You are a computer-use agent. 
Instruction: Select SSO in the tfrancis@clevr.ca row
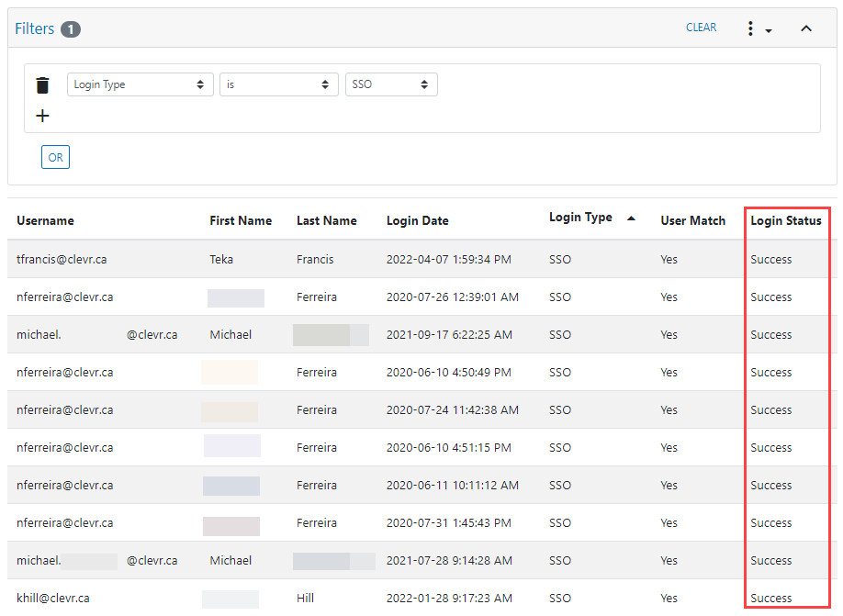(x=559, y=259)
